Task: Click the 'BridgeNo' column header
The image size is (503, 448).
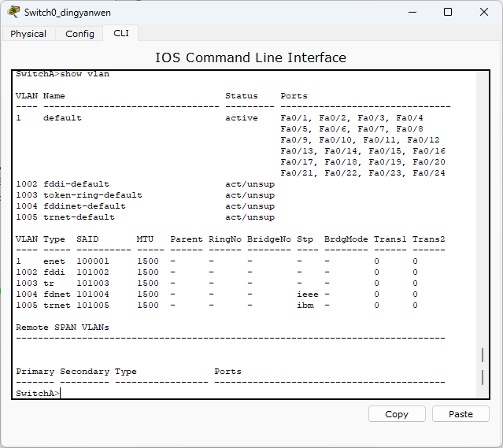Action: coord(269,239)
